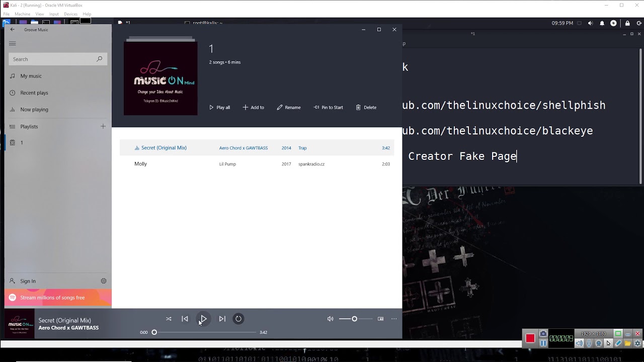Click the 09:59 PM clock
This screenshot has height=362, width=644.
562,23
